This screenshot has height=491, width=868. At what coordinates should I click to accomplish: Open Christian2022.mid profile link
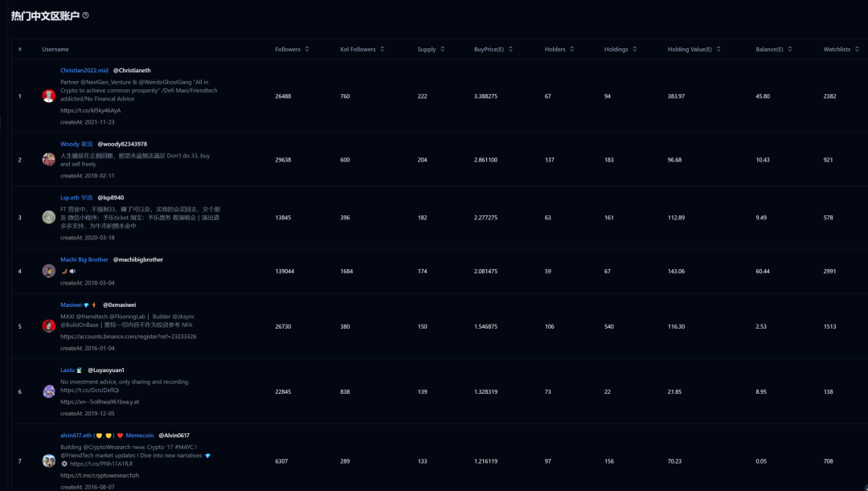(x=84, y=71)
